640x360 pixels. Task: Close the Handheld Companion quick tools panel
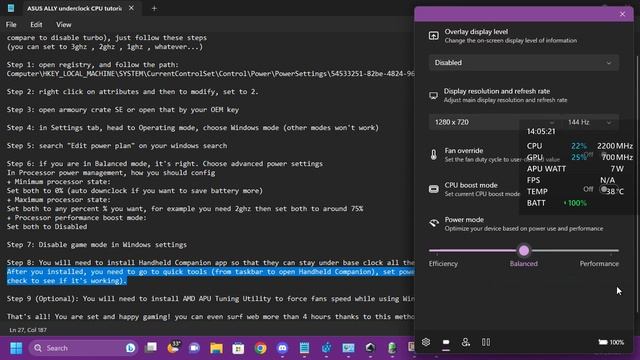click(622, 14)
